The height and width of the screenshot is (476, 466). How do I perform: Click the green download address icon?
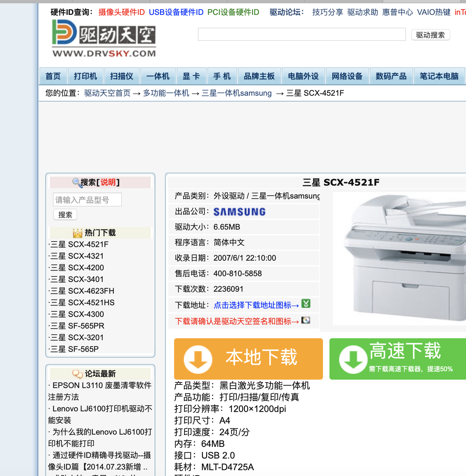306,304
